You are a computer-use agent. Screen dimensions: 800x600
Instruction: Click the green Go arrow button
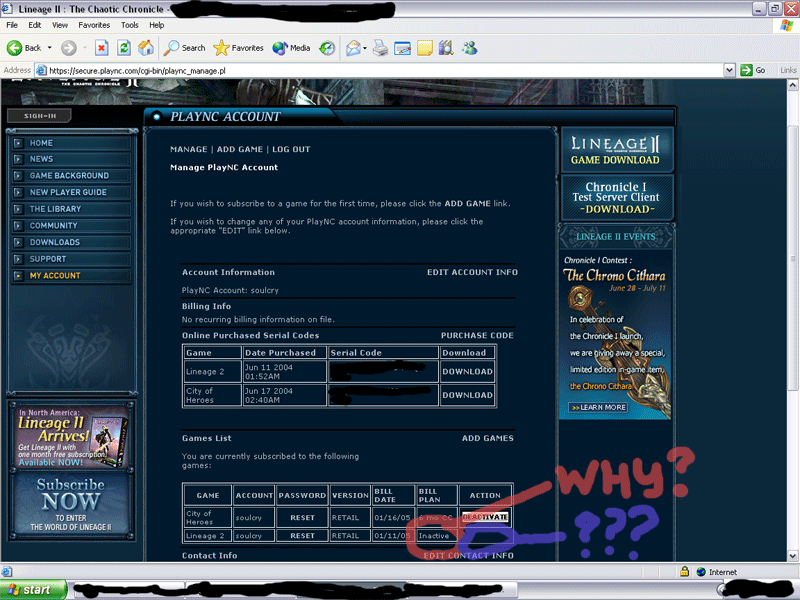click(746, 70)
